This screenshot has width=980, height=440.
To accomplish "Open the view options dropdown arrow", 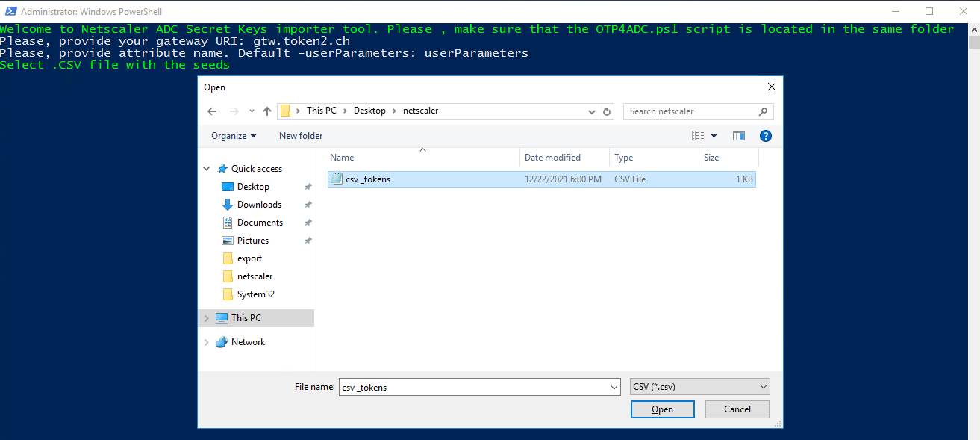I will (x=714, y=136).
